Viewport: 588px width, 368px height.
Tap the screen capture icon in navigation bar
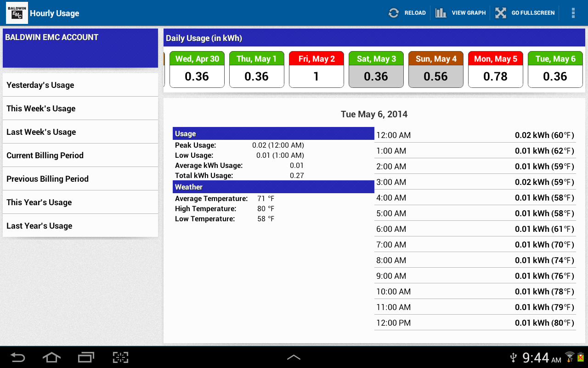pyautogui.click(x=120, y=357)
